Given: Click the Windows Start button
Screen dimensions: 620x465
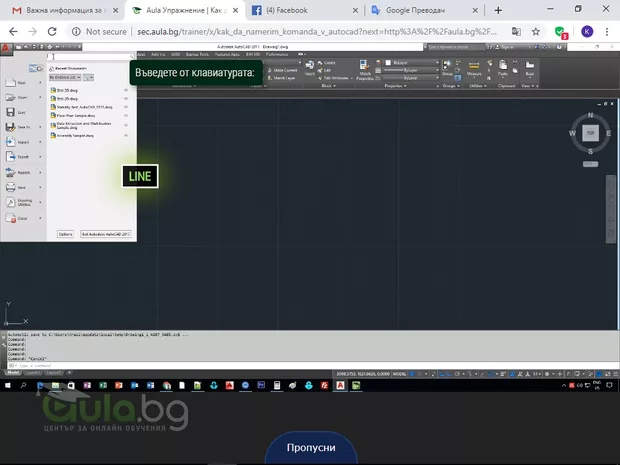Looking at the screenshot, I should point(8,386).
